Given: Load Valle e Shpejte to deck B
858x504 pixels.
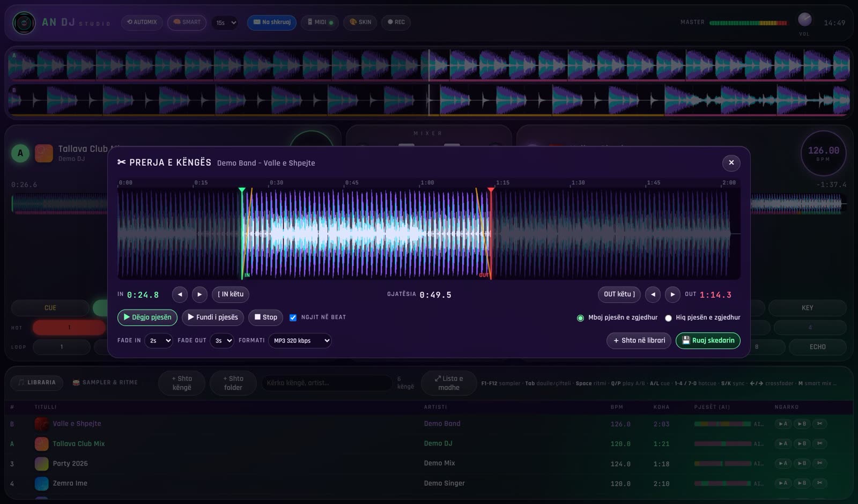Looking at the screenshot, I should (x=801, y=424).
